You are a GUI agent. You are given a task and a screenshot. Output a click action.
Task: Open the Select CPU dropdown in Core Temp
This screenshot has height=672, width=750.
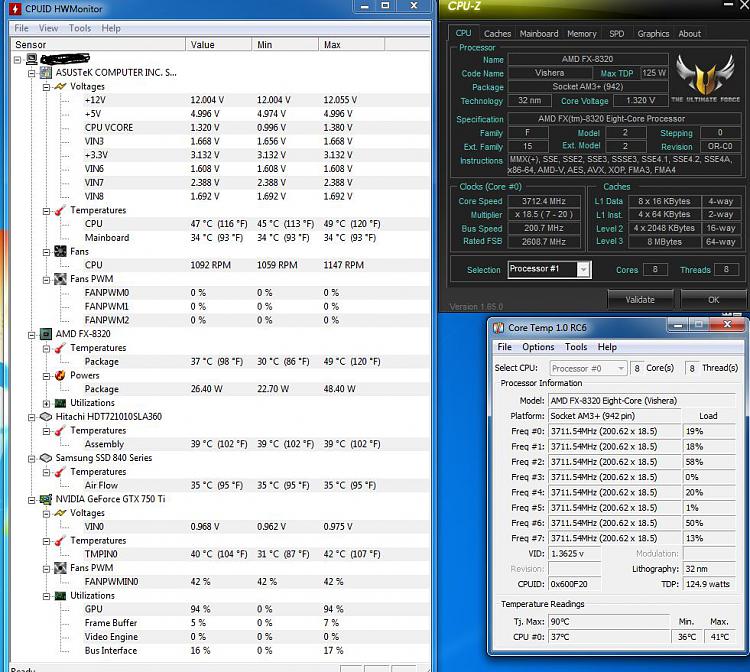620,368
